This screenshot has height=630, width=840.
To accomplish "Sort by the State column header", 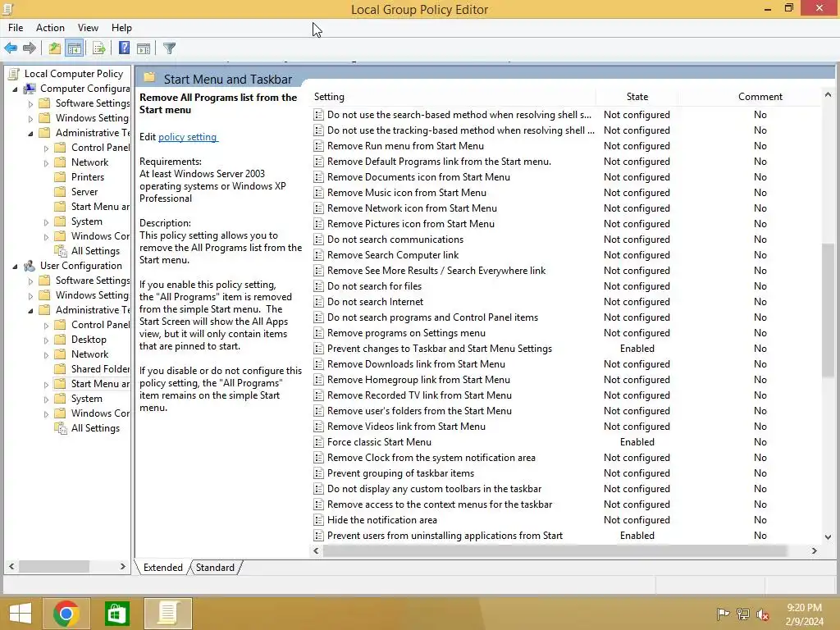I will tap(637, 97).
